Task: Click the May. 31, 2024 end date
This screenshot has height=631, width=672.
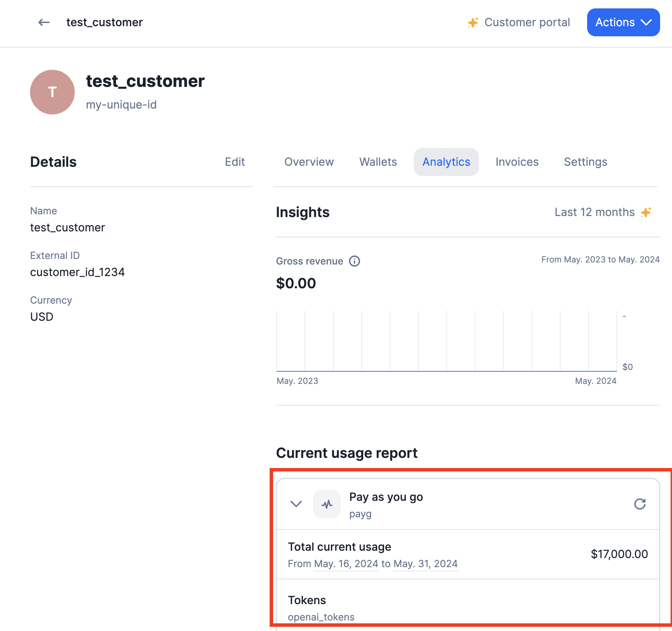Action: pyautogui.click(x=425, y=564)
